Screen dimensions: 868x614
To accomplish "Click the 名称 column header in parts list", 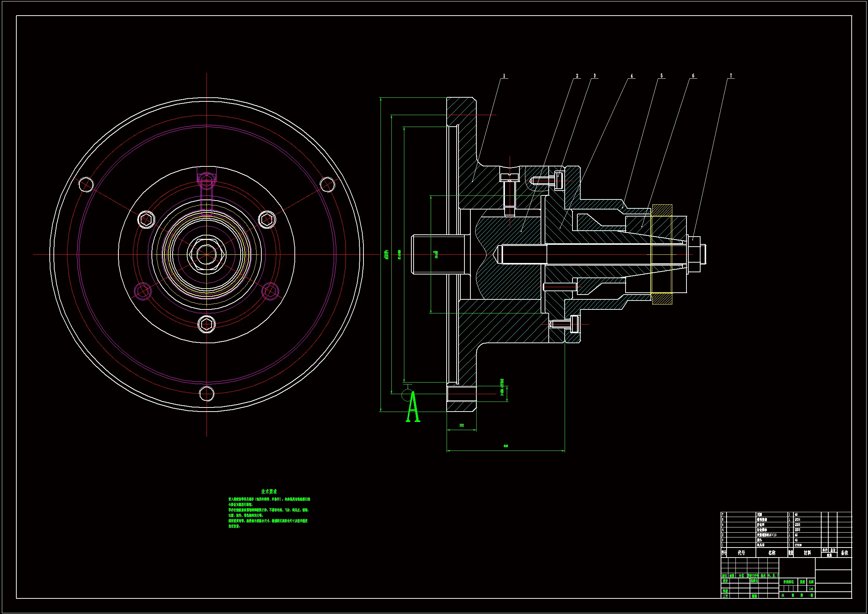I will click(x=771, y=553).
